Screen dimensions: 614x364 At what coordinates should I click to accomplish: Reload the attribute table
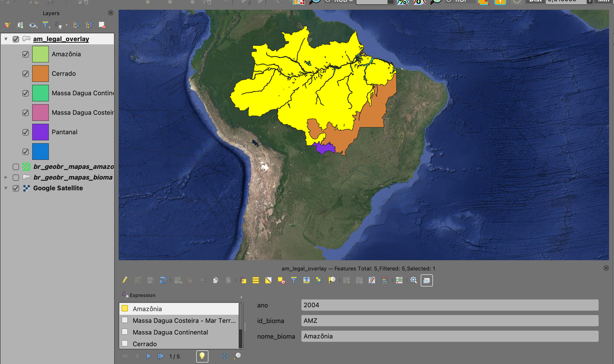tap(163, 280)
